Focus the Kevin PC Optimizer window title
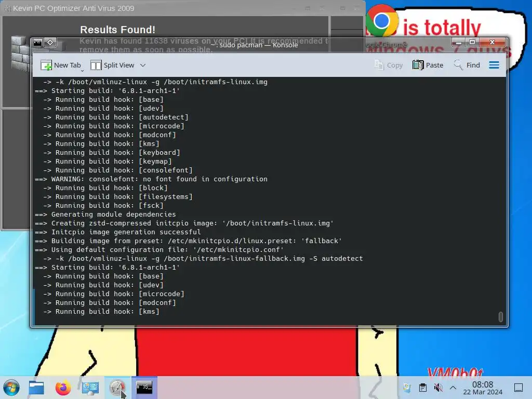 73,8
